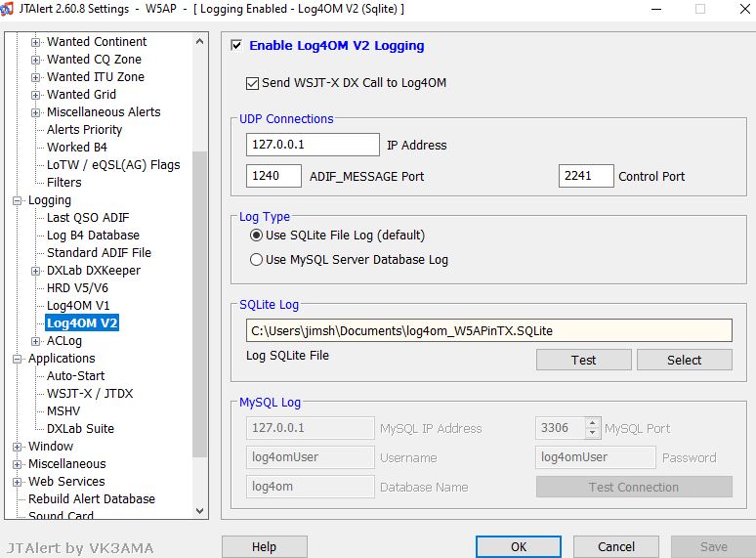Image resolution: width=756 pixels, height=558 pixels.
Task: Click the settings tree scrollbar thumb
Action: pos(199,304)
